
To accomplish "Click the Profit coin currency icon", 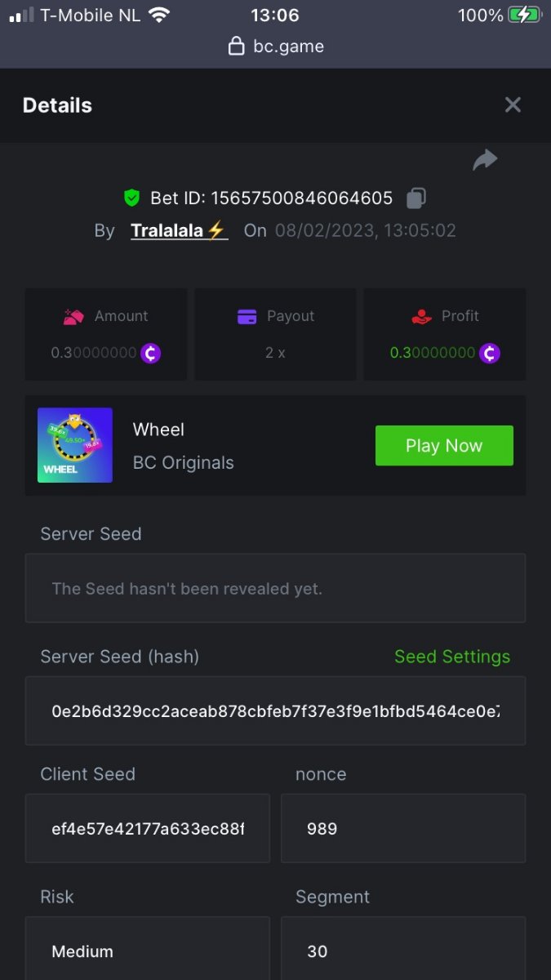I will tap(489, 353).
